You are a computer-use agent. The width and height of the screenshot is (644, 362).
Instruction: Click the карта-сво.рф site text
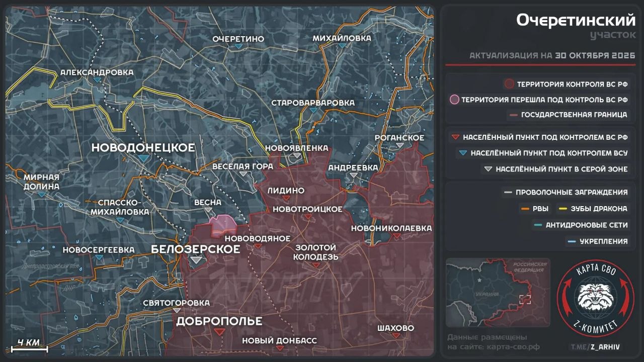click(x=513, y=347)
